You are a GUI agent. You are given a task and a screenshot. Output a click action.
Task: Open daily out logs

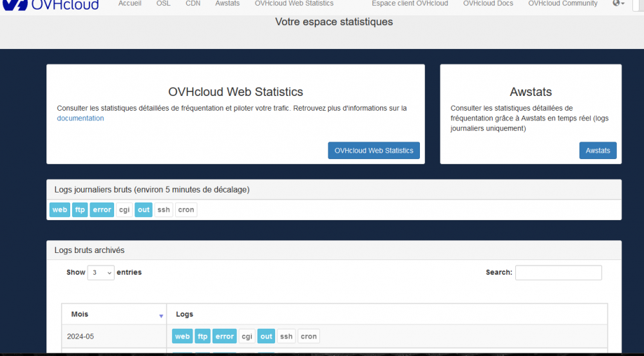pos(144,210)
